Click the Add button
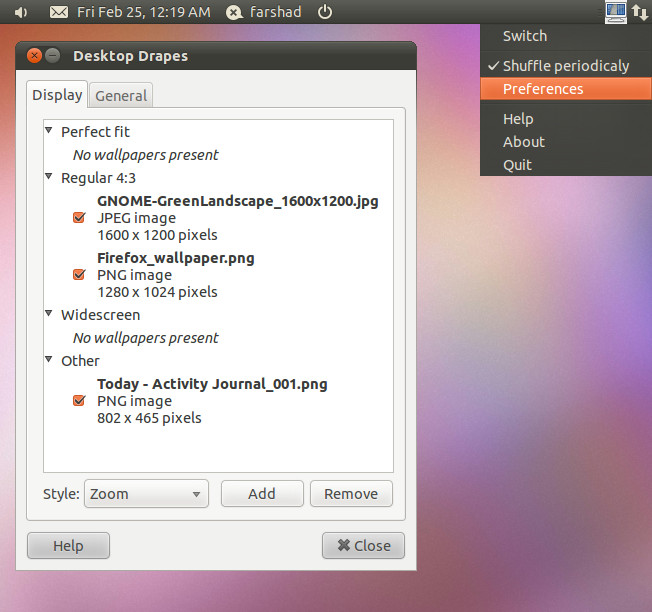652x612 pixels. [x=262, y=494]
